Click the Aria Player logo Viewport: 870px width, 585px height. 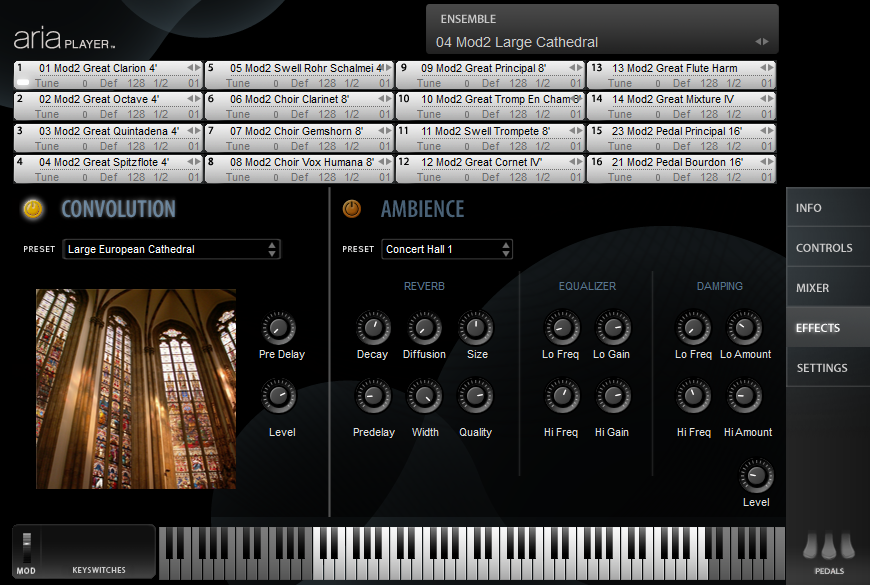point(65,40)
